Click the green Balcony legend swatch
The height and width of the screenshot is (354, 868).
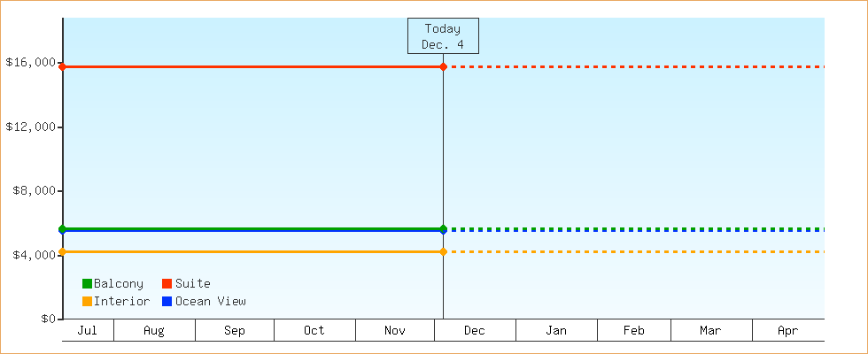coord(87,284)
